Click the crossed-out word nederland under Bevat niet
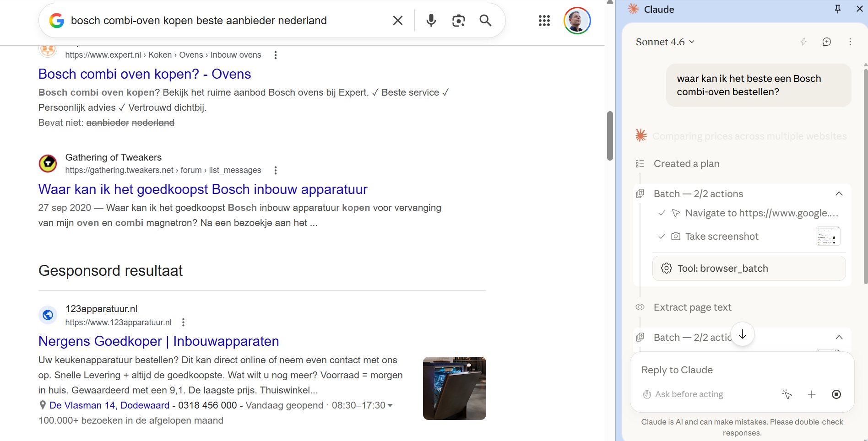Viewport: 868px width, 441px height. (153, 123)
